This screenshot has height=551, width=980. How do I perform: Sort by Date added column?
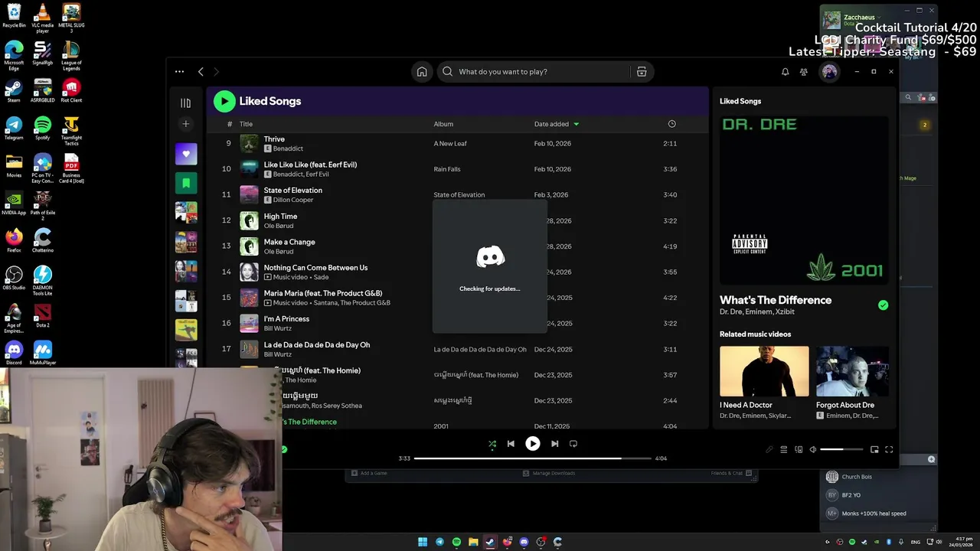(x=557, y=124)
